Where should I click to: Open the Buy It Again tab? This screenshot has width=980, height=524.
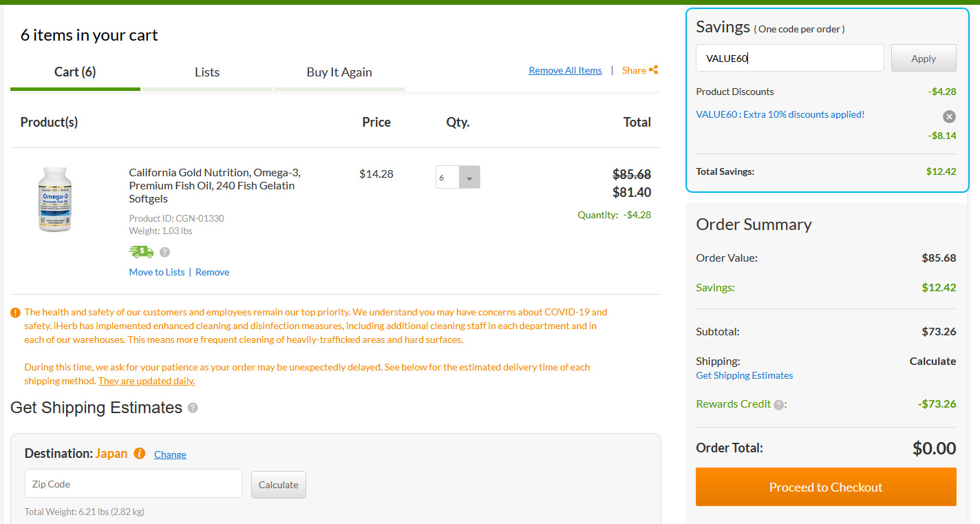pos(339,72)
